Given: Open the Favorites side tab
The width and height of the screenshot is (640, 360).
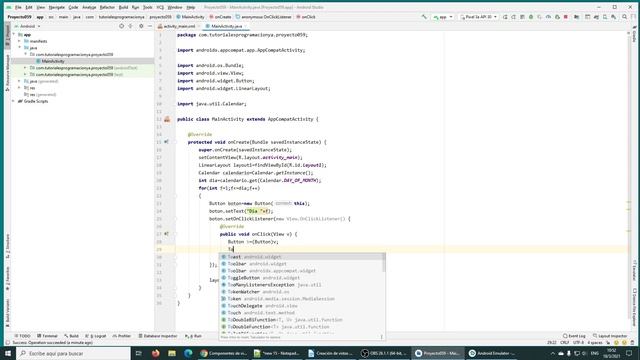Looking at the screenshot, I should (x=7, y=279).
